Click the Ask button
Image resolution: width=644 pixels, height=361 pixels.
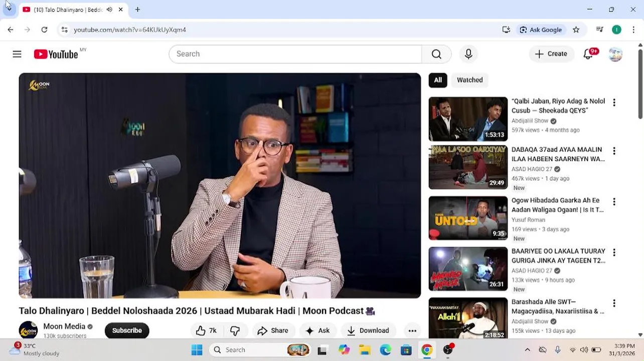317,330
